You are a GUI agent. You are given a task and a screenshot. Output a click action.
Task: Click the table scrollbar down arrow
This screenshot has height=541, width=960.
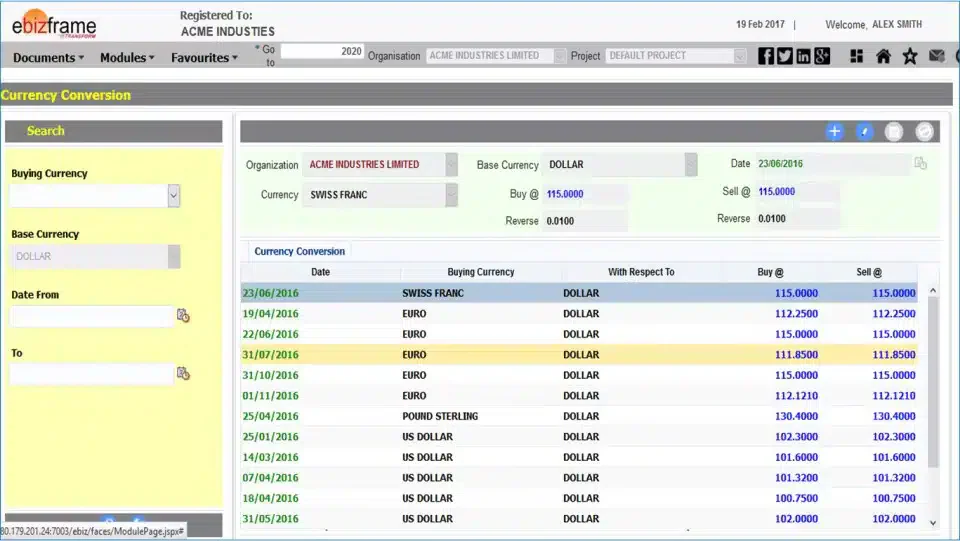(x=933, y=523)
